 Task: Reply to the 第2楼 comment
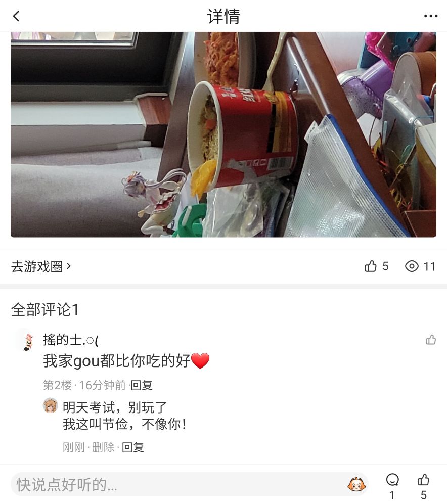tap(141, 385)
